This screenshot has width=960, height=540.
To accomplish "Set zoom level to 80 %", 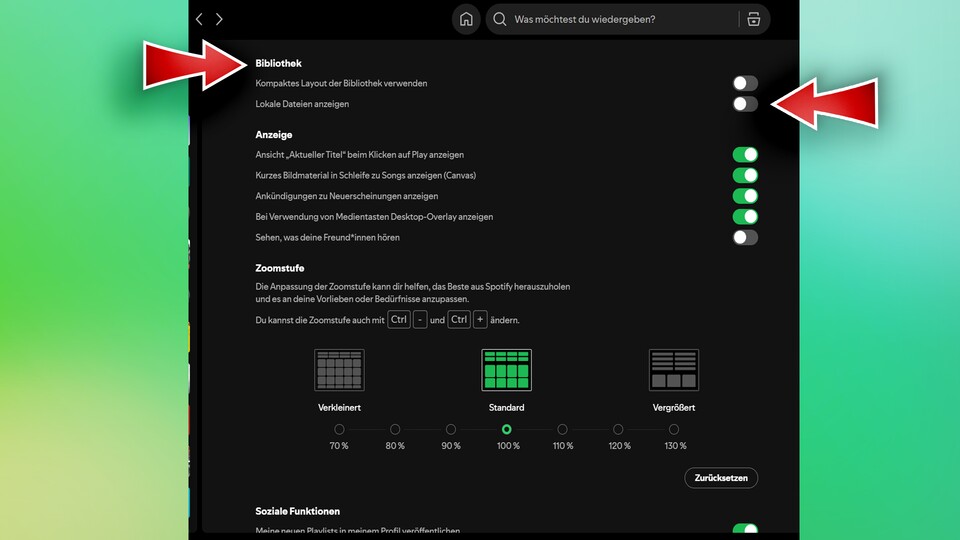I will tap(395, 429).
